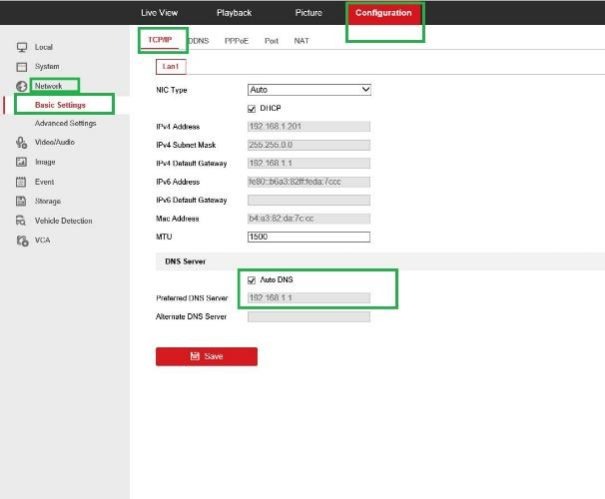The width and height of the screenshot is (605, 499).
Task: Switch to the DDNS tab
Action: (197, 41)
